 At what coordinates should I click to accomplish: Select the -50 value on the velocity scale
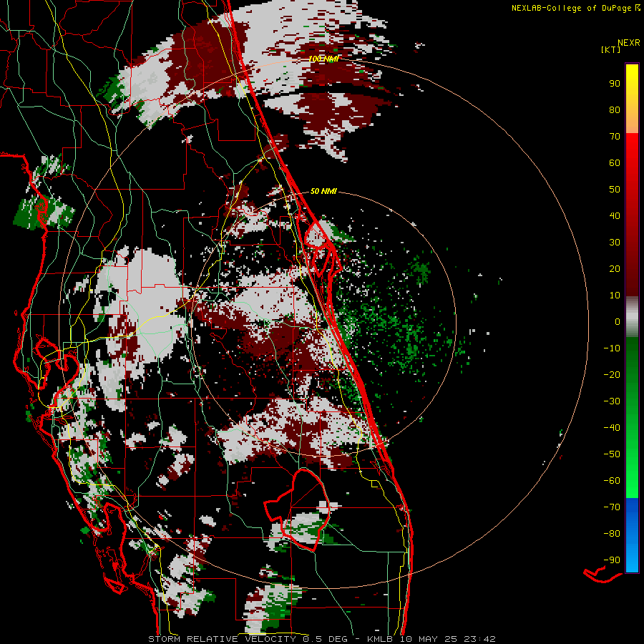612,454
